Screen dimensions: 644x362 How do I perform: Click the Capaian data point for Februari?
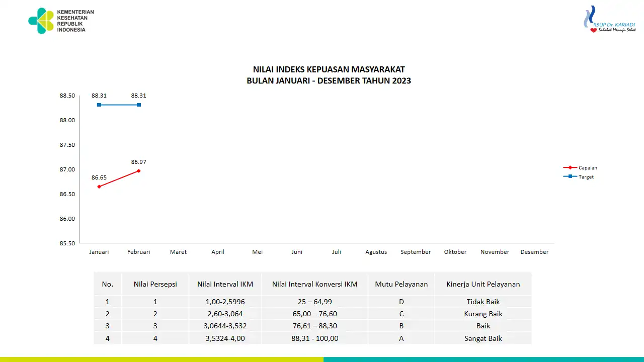pyautogui.click(x=139, y=171)
